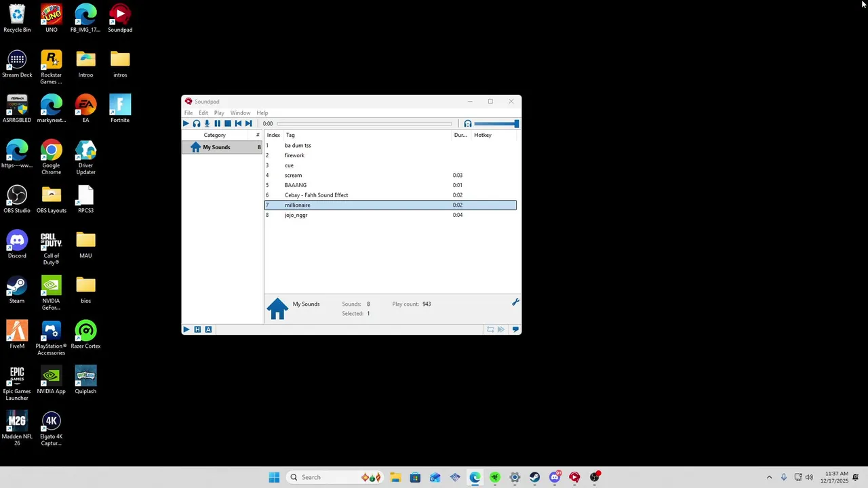Select the My Sounds category
This screenshot has width=868, height=488.
coord(222,147)
